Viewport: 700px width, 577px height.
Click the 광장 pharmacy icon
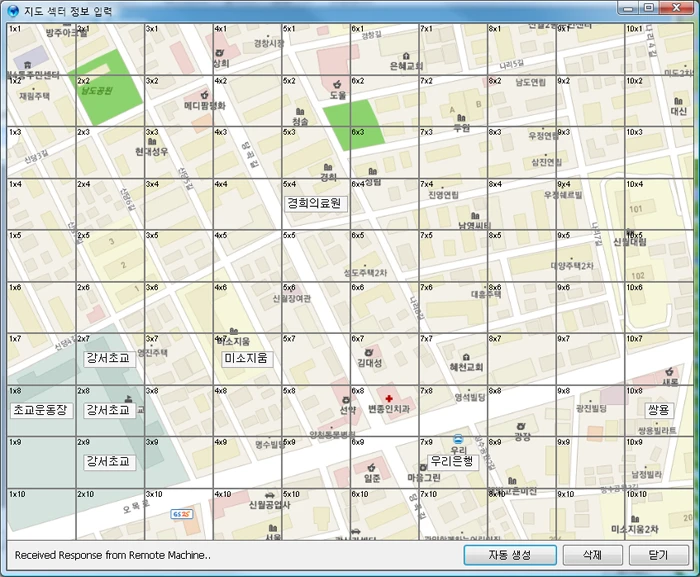521,426
